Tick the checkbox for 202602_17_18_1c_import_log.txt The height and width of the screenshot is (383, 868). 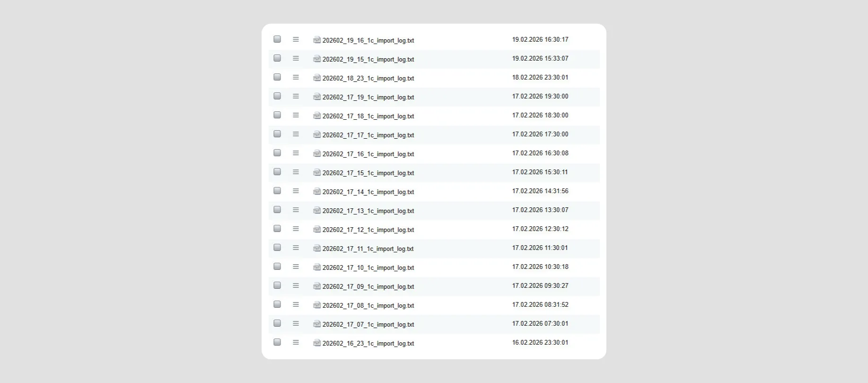(x=277, y=115)
